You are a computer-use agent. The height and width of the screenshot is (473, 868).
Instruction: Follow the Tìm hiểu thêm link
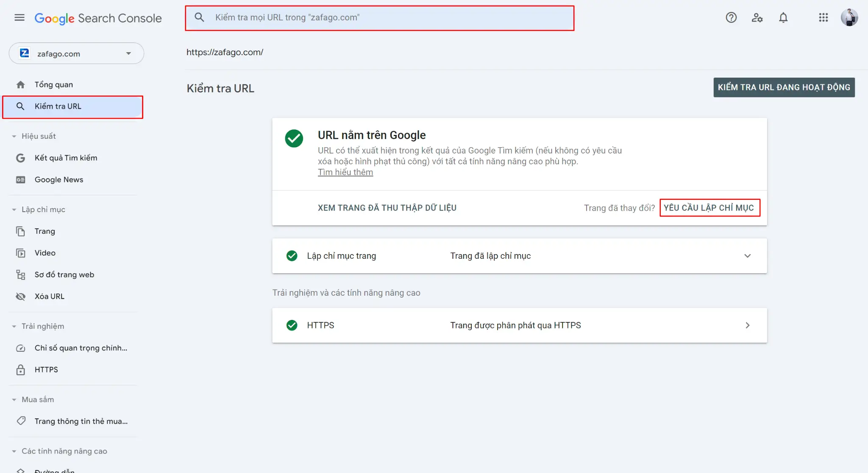[x=345, y=172]
